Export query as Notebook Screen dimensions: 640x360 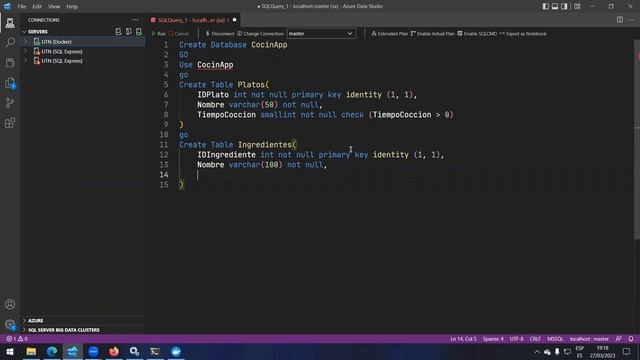[x=523, y=34]
